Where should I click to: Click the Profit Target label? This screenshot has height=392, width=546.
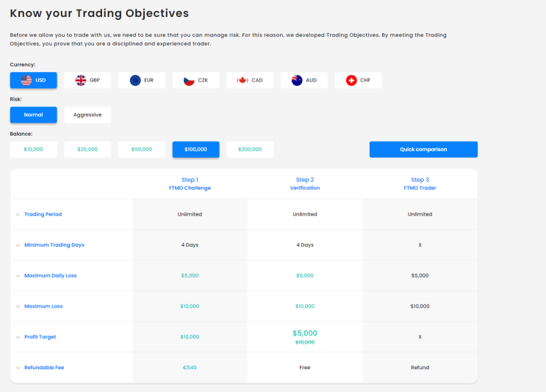point(40,337)
